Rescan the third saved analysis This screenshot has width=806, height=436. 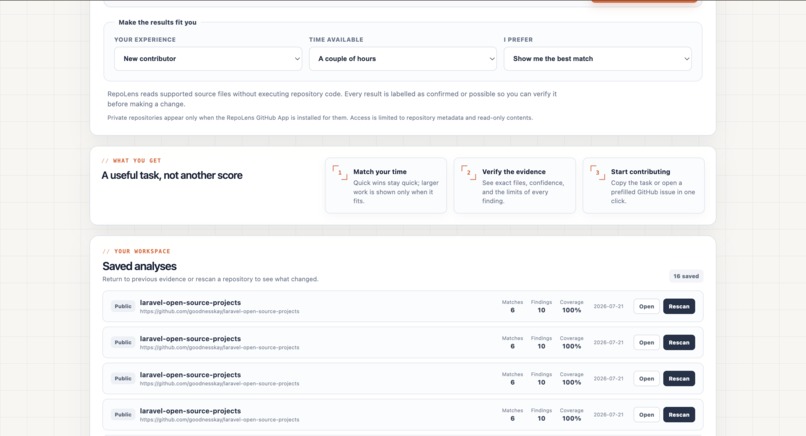click(679, 378)
